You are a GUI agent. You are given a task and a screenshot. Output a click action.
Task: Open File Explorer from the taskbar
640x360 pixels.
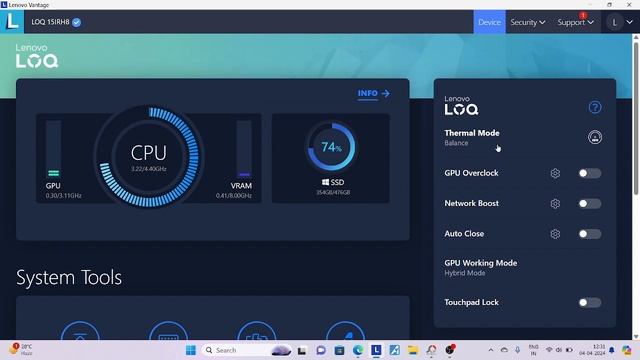tap(413, 350)
